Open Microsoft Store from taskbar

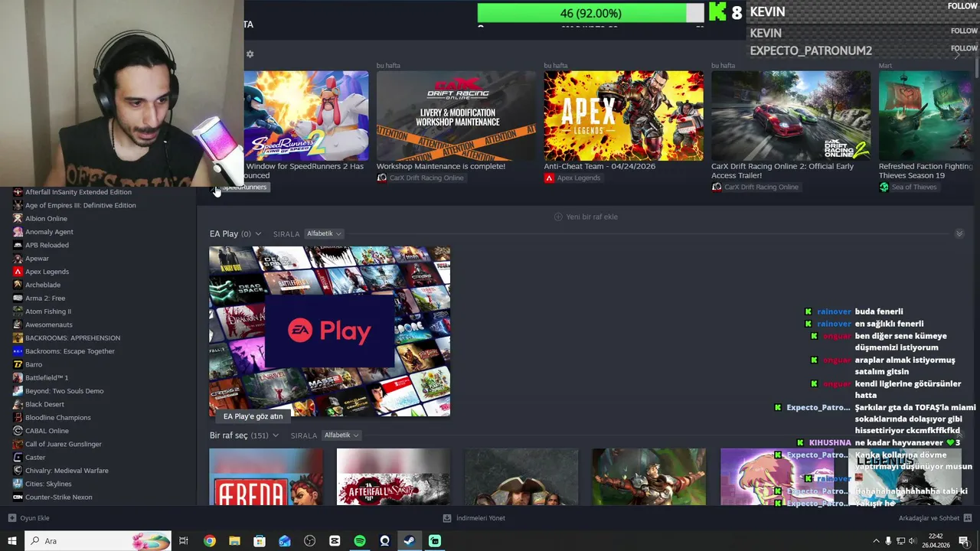tap(260, 541)
